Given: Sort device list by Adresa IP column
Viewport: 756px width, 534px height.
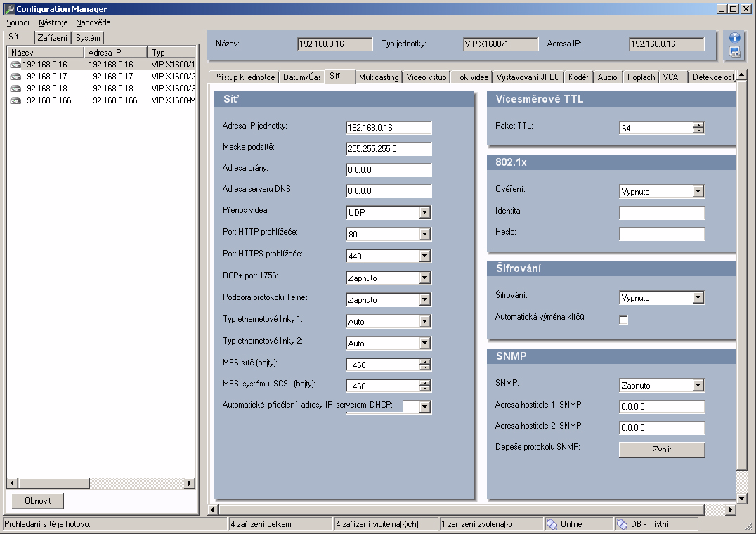Looking at the screenshot, I should coord(116,53).
